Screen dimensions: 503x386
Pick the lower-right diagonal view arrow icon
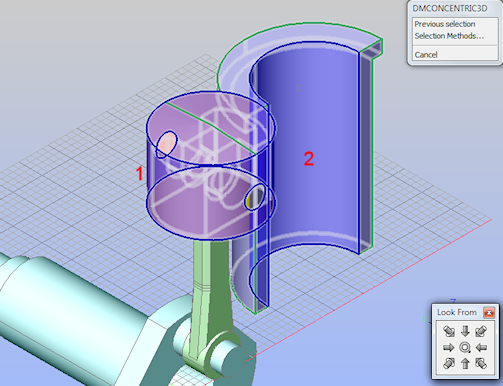click(x=481, y=363)
